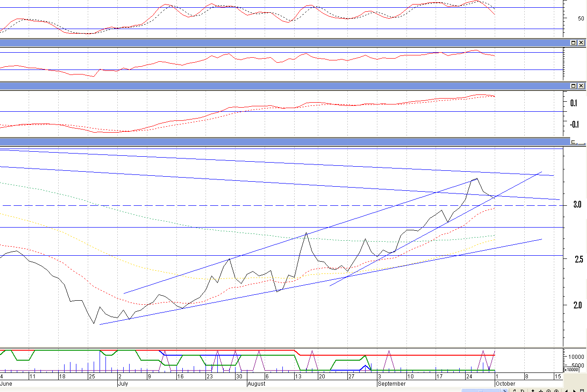Click the 13 date tick in August
587x392 pixels.
298,377
